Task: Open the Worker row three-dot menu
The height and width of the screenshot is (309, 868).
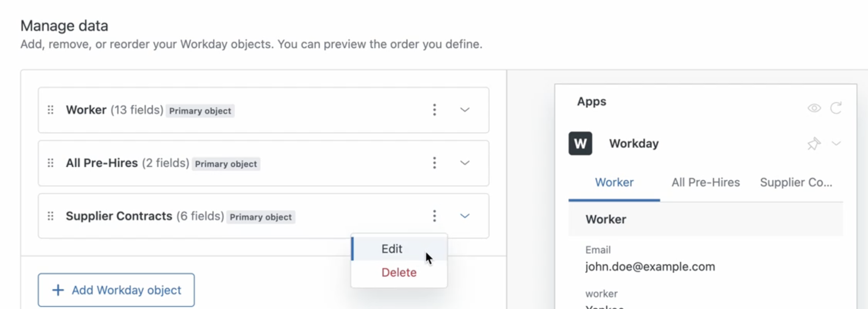Action: tap(434, 110)
